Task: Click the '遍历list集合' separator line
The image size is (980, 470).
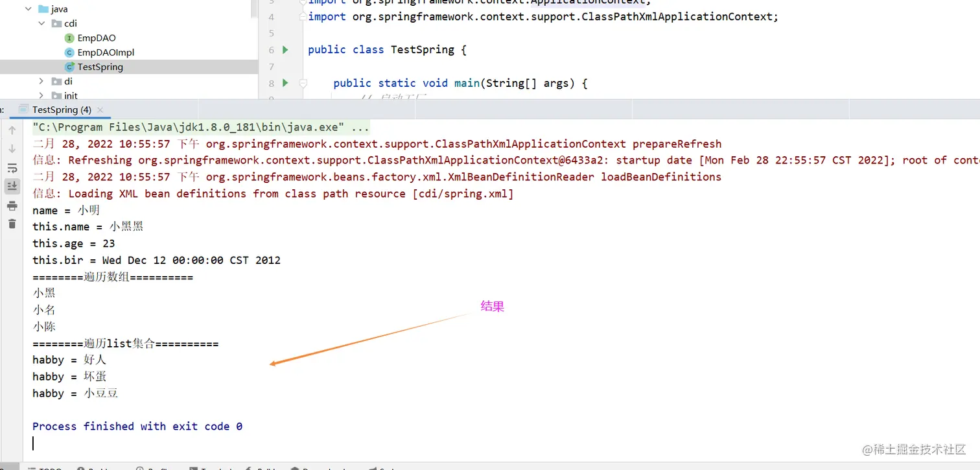Action: click(126, 344)
